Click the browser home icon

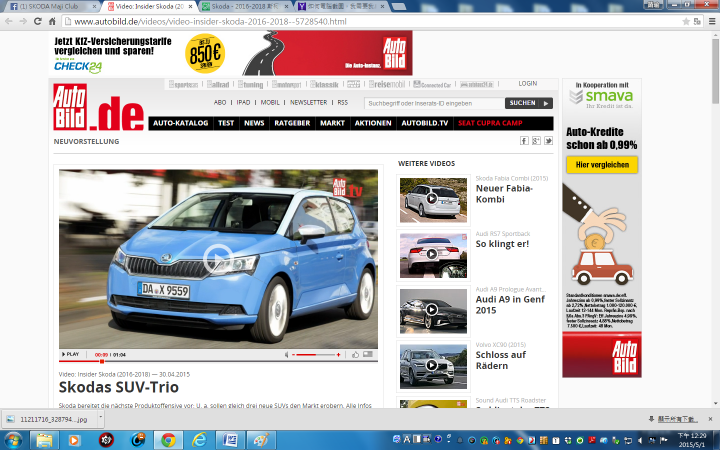pos(52,21)
